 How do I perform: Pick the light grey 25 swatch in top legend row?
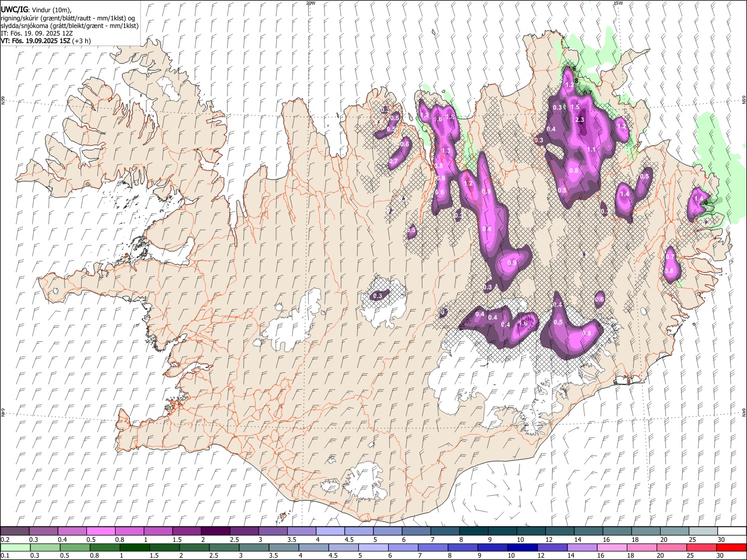point(703,531)
